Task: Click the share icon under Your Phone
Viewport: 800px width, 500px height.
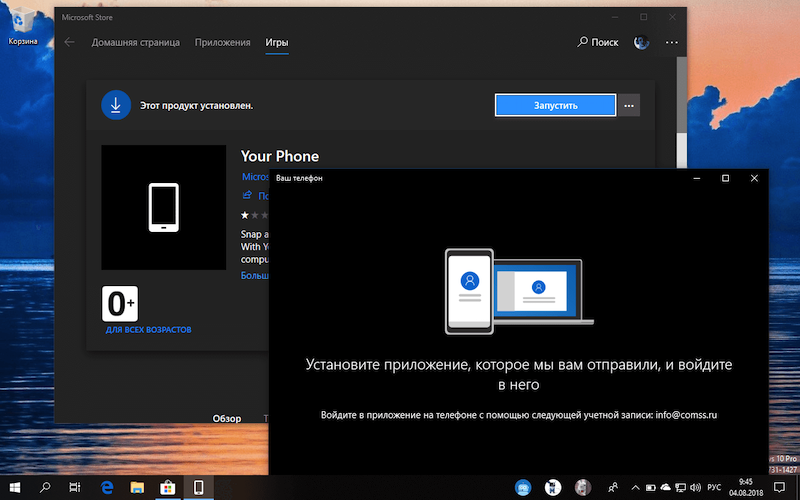Action: pos(249,196)
